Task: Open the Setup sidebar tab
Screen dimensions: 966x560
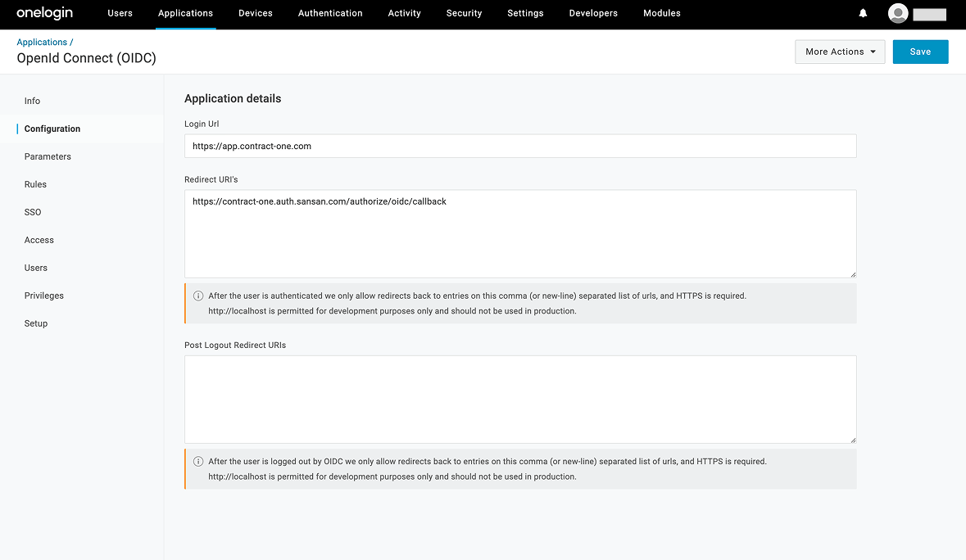Action: (x=36, y=323)
